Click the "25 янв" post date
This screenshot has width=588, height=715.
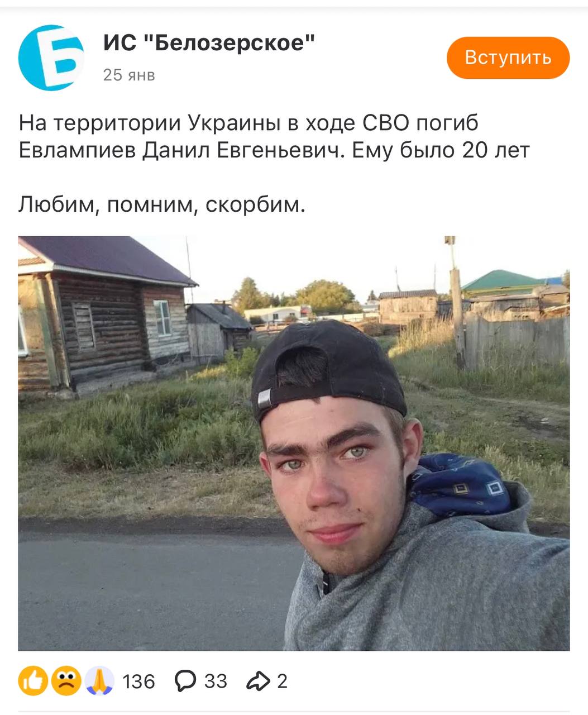[x=129, y=75]
